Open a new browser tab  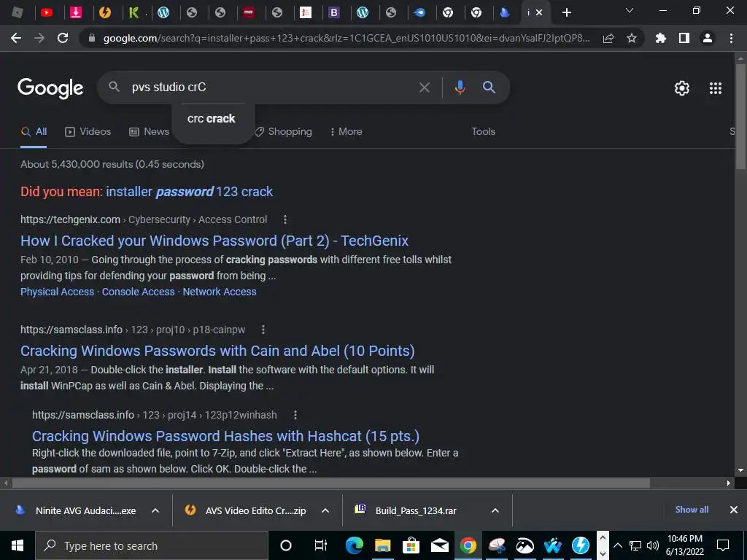pyautogui.click(x=566, y=13)
